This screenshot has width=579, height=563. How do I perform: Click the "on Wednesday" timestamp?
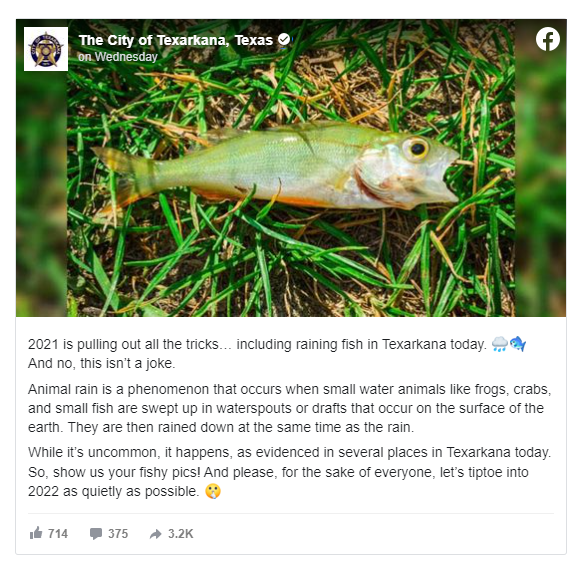118,57
